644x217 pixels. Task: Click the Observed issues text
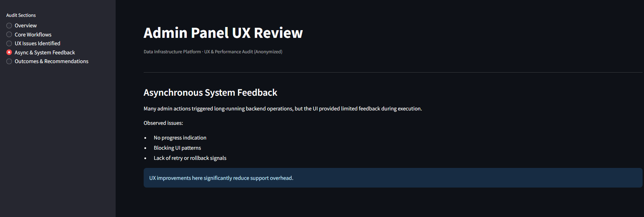tap(163, 123)
